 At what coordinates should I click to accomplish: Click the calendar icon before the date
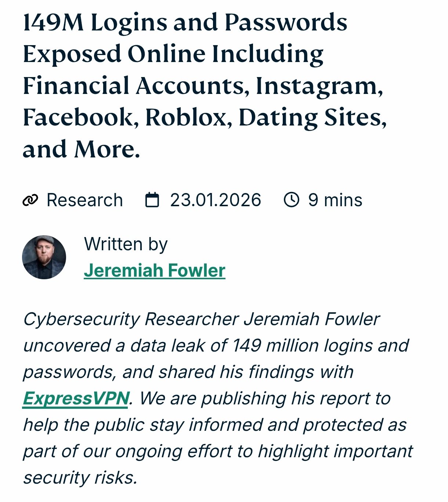pyautogui.click(x=152, y=200)
